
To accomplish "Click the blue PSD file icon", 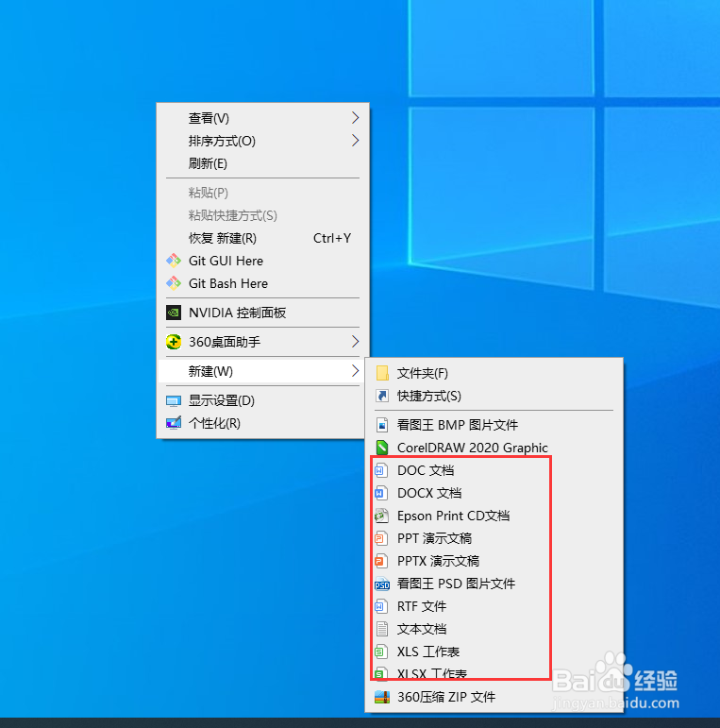I will [382, 584].
